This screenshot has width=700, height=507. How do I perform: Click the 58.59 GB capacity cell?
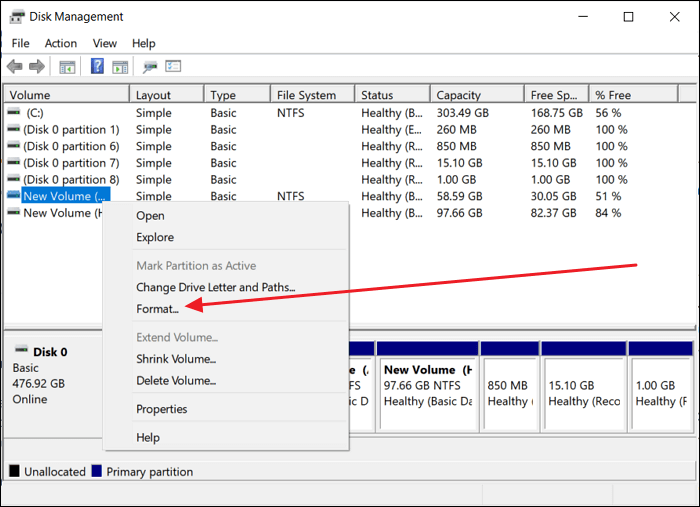[459, 196]
